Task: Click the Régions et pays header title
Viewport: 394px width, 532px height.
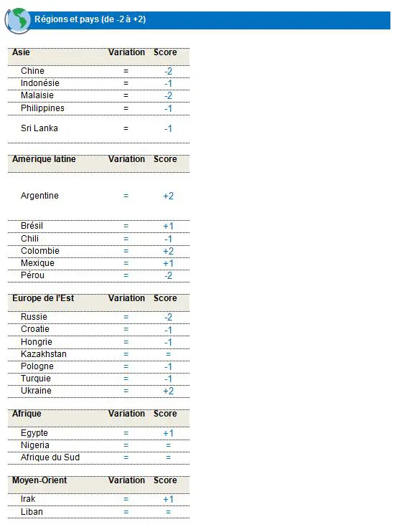Action: (x=90, y=19)
